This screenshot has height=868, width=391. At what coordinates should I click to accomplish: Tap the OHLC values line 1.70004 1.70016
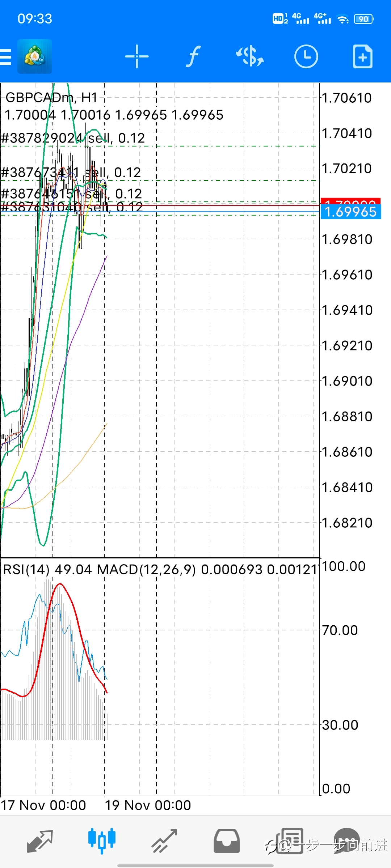114,115
